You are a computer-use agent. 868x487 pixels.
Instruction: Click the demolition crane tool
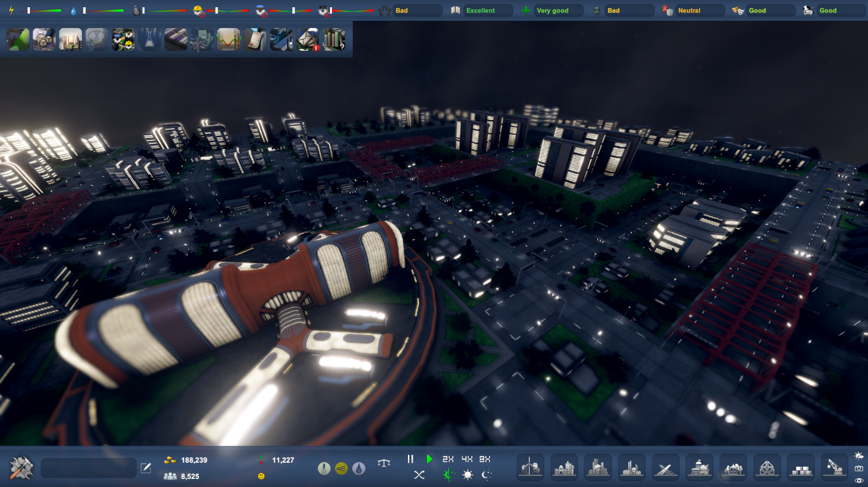[835, 467]
